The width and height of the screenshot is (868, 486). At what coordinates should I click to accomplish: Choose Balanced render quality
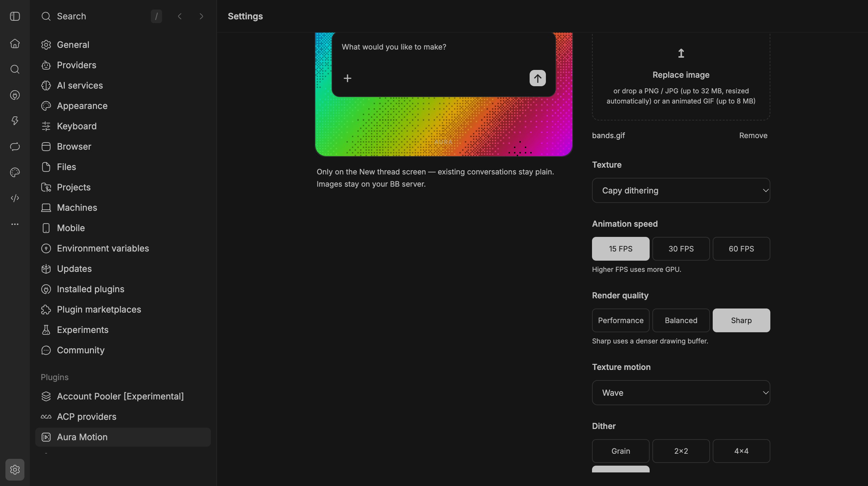coord(681,320)
